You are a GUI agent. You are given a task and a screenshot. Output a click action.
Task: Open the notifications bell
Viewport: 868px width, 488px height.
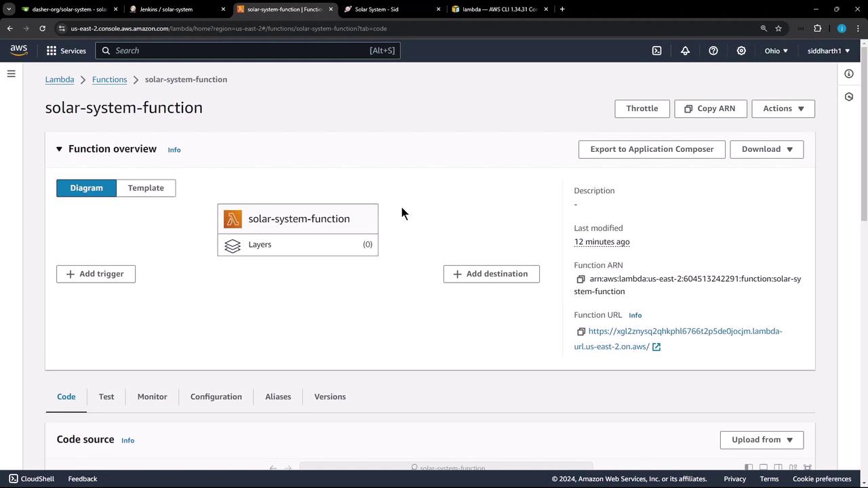685,51
